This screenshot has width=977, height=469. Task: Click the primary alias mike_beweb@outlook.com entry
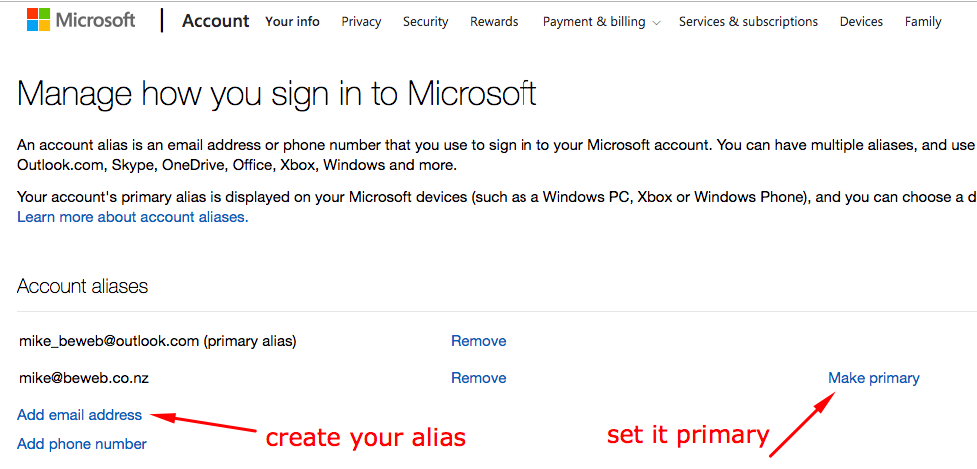(x=157, y=341)
